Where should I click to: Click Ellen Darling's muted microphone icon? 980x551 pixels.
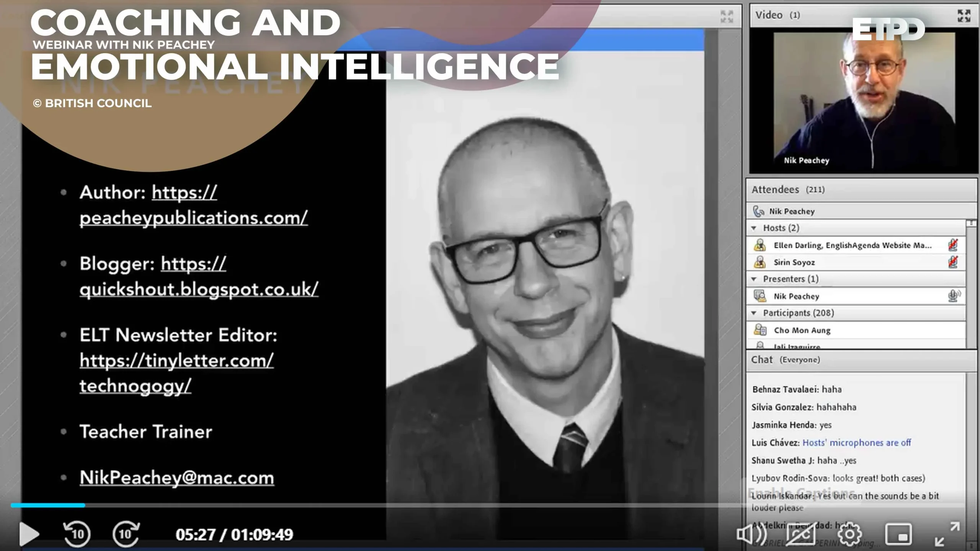953,245
